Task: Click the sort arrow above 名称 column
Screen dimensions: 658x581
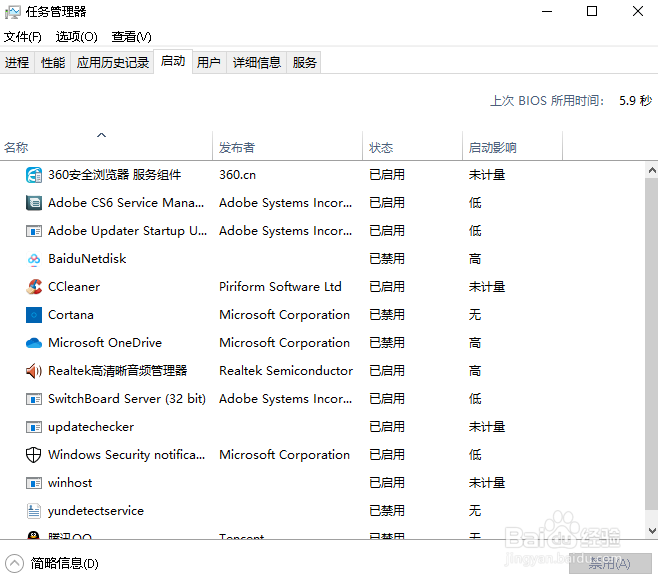Action: coord(102,135)
